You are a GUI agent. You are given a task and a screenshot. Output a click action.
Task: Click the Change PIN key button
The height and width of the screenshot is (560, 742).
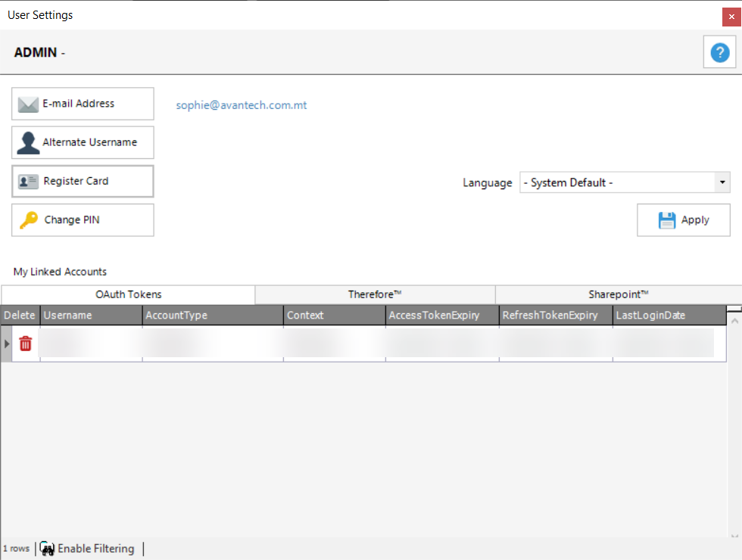[x=83, y=220]
